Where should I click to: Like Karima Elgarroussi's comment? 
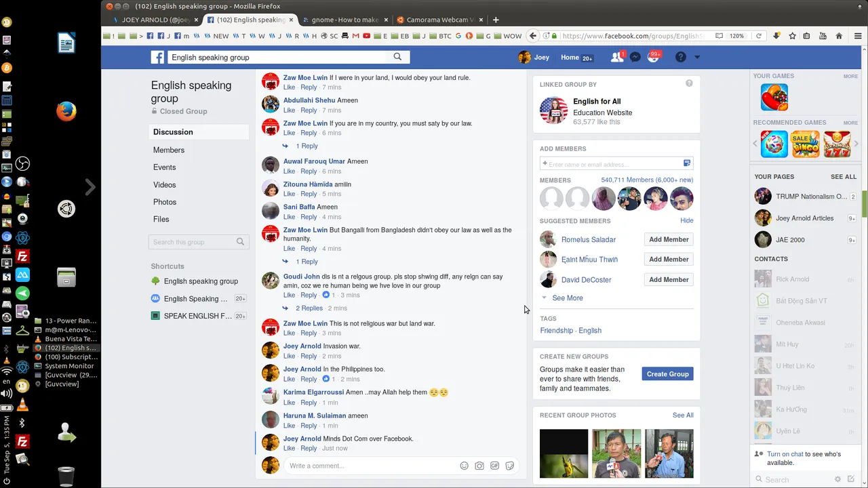point(289,403)
